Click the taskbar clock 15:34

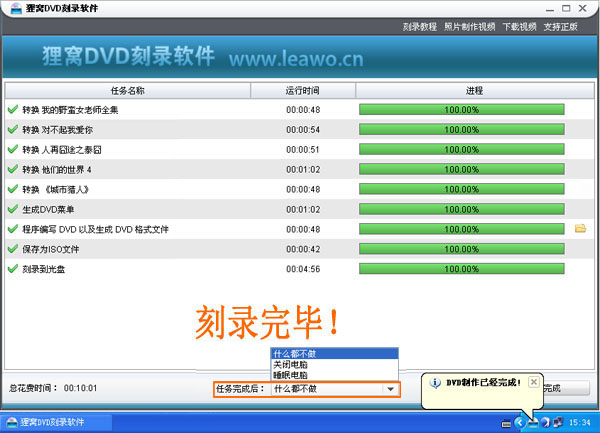(x=579, y=423)
